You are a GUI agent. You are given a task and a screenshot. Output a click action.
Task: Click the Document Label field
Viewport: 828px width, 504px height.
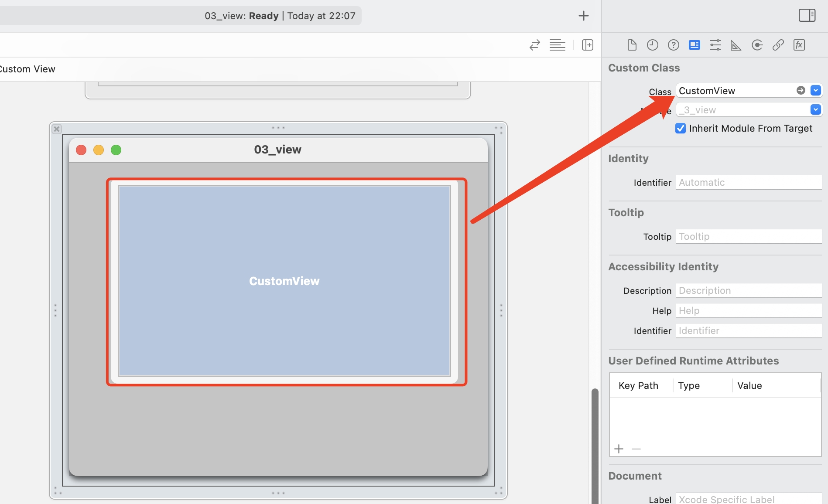[749, 499]
